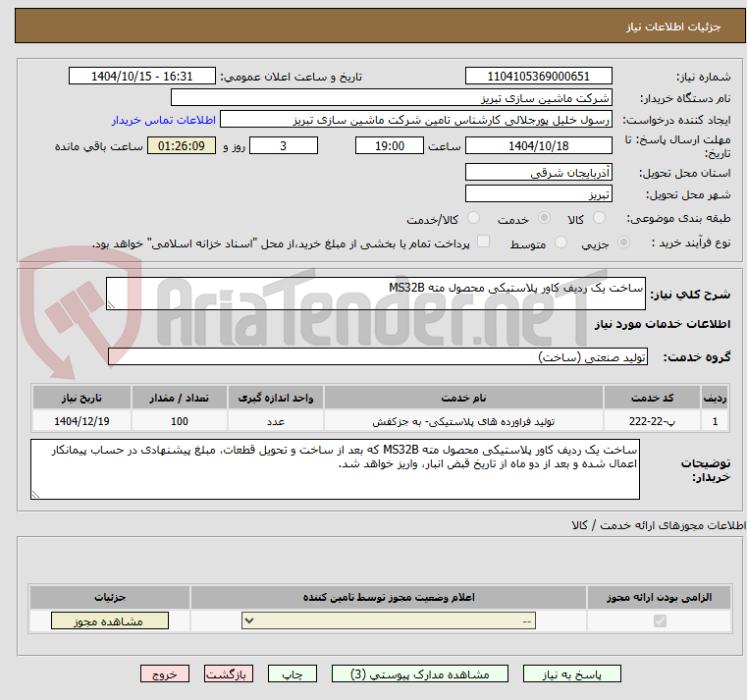The image size is (747, 700).
Task: Click the چاپ print button
Action: [x=293, y=674]
